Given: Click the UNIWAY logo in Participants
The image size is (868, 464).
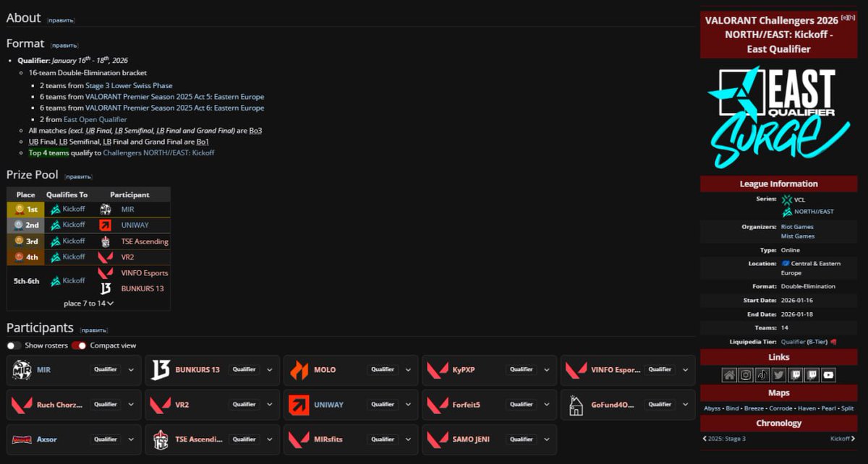Looking at the screenshot, I should (299, 405).
